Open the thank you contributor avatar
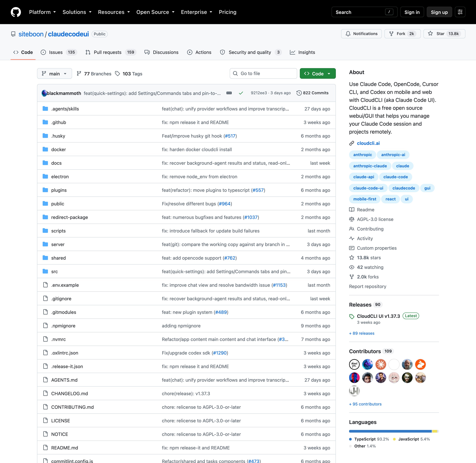Image resolution: width=476 pixels, height=463 pixels. pos(354,364)
